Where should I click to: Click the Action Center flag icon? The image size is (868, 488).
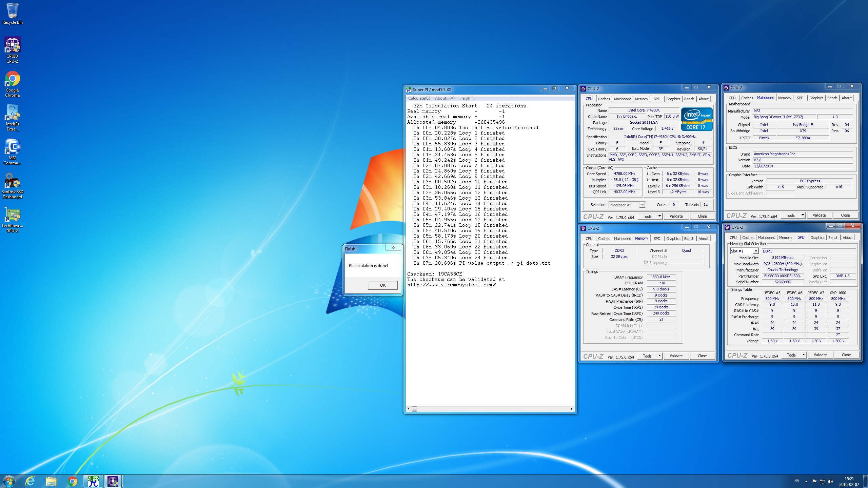[x=814, y=481]
